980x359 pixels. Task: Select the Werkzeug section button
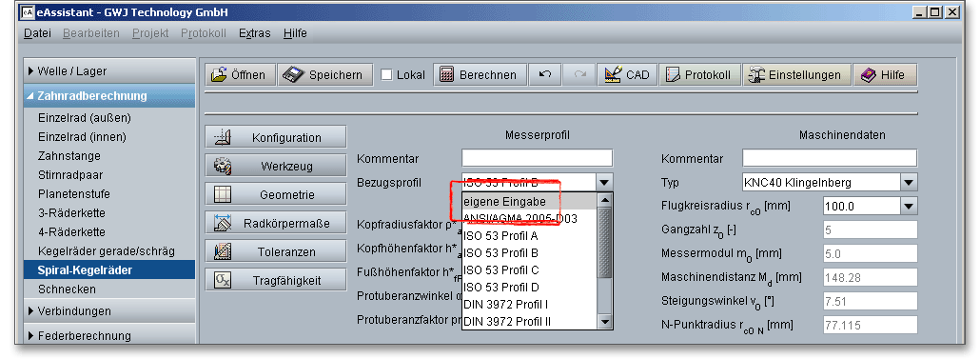click(x=276, y=166)
